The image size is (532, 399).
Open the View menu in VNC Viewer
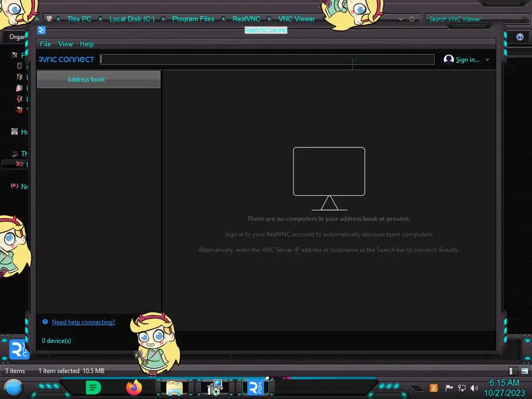click(65, 44)
